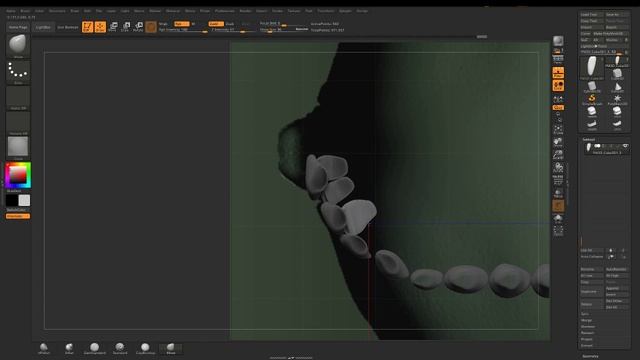This screenshot has height=360, width=640.
Task: Select the Standard brush at bottom
Action: point(120,349)
